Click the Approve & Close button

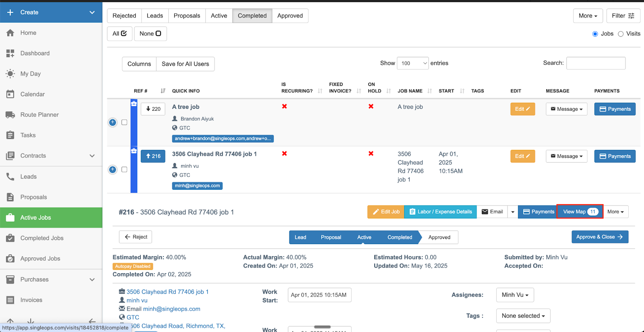599,237
